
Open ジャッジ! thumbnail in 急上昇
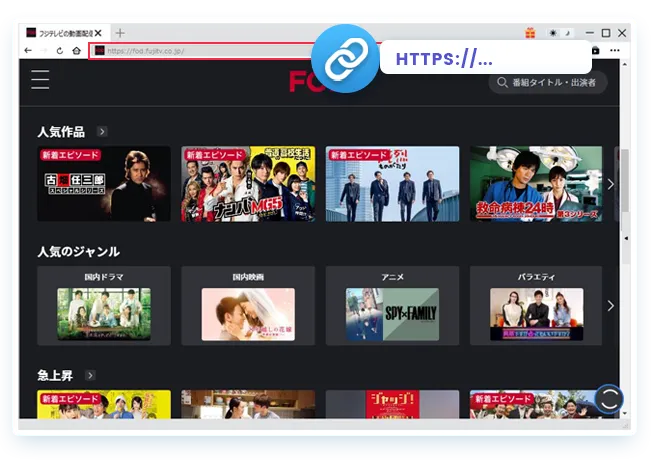point(392,405)
